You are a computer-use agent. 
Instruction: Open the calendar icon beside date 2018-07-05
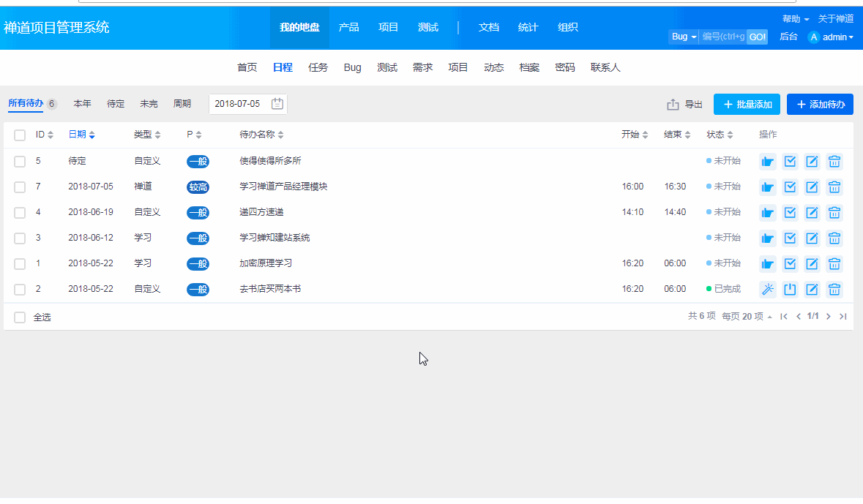(277, 104)
